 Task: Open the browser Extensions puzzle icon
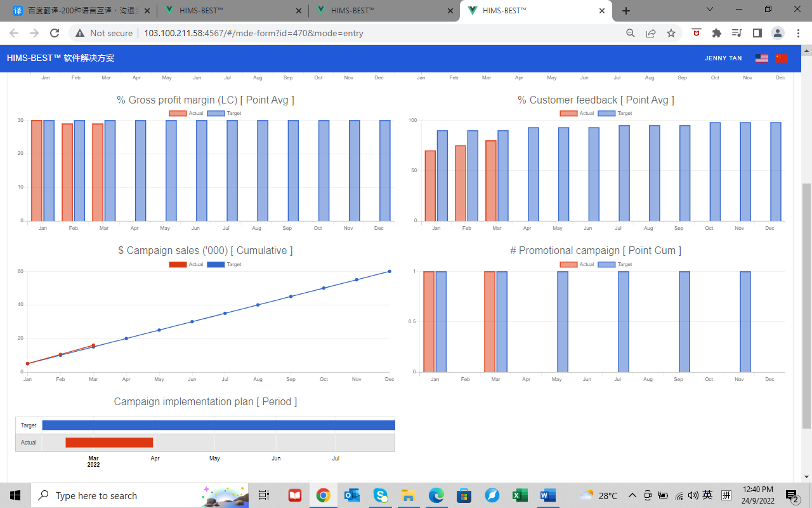[716, 33]
